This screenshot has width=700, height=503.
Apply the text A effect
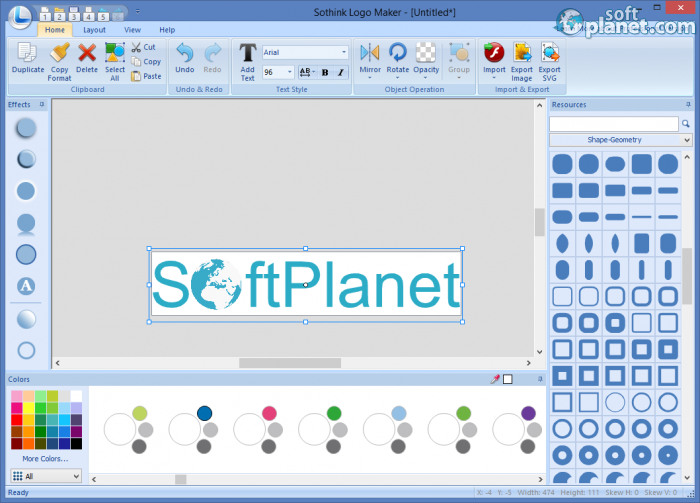[x=26, y=286]
